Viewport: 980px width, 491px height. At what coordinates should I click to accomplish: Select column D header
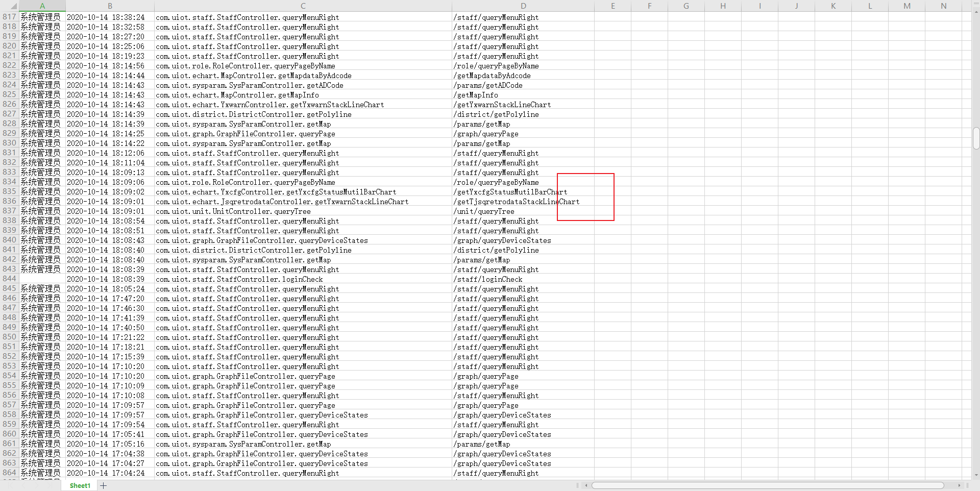tap(523, 6)
